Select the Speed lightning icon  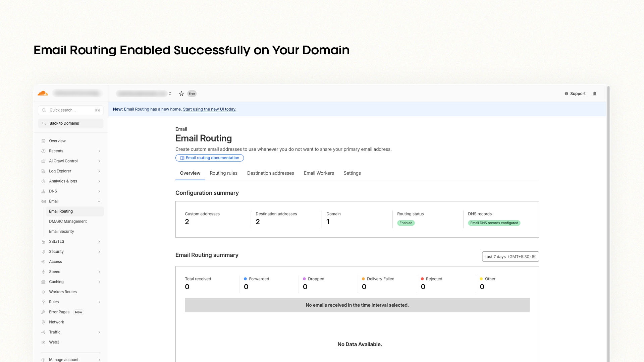pos(44,271)
